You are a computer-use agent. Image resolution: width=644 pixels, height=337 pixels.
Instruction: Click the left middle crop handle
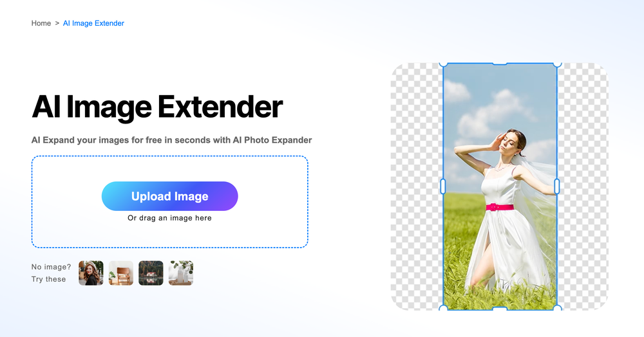point(443,186)
